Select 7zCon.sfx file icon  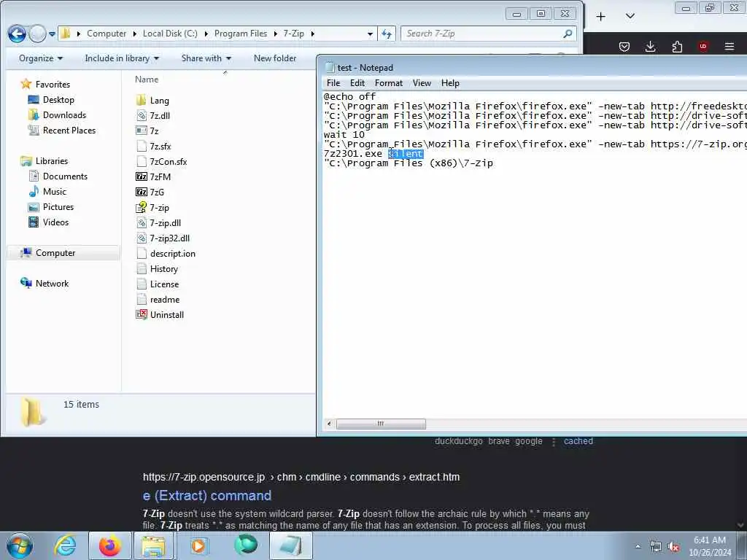141,161
